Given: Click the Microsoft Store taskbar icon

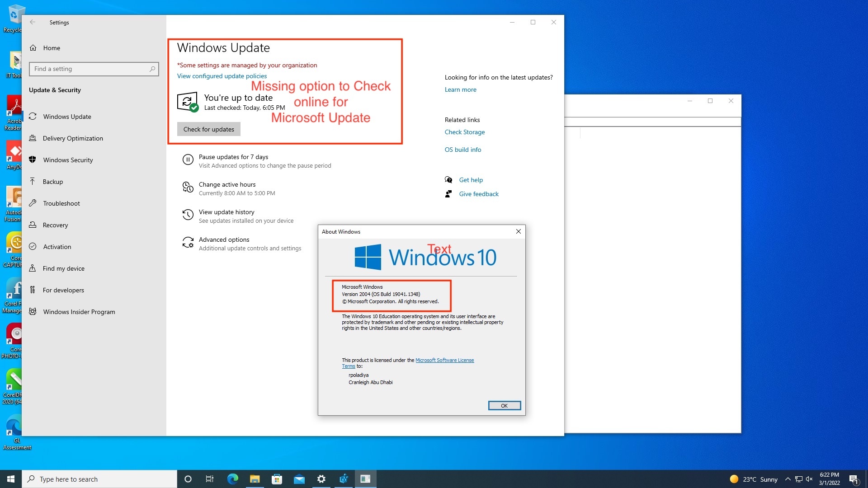Looking at the screenshot, I should tap(277, 479).
